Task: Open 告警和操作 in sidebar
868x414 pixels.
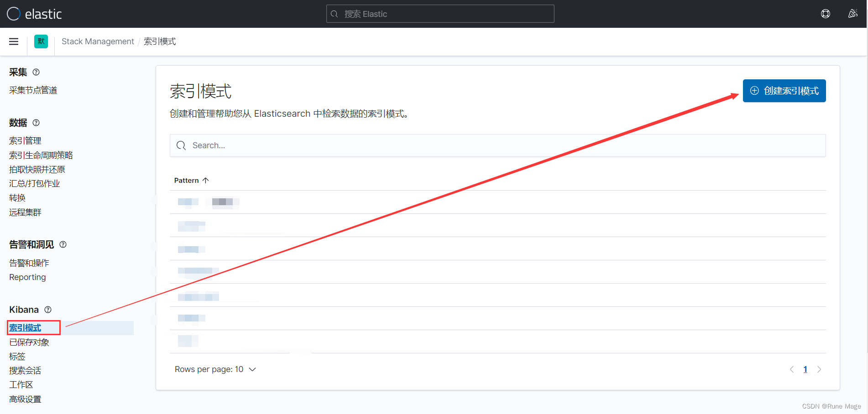Action: click(x=29, y=263)
